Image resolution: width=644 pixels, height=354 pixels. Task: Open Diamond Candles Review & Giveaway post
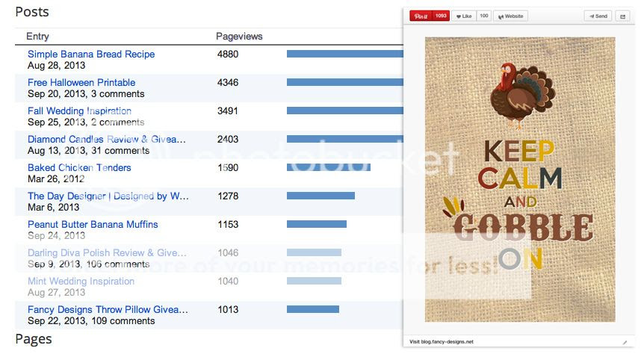107,139
